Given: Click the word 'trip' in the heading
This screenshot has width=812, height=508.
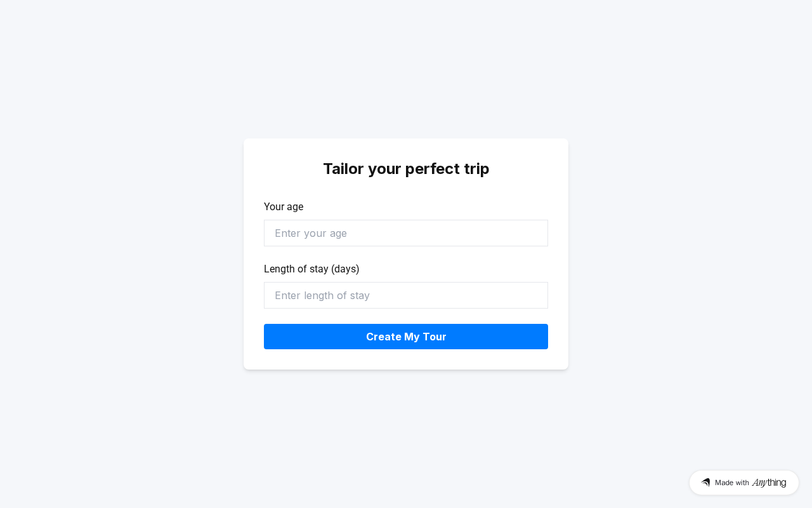Looking at the screenshot, I should [475, 169].
